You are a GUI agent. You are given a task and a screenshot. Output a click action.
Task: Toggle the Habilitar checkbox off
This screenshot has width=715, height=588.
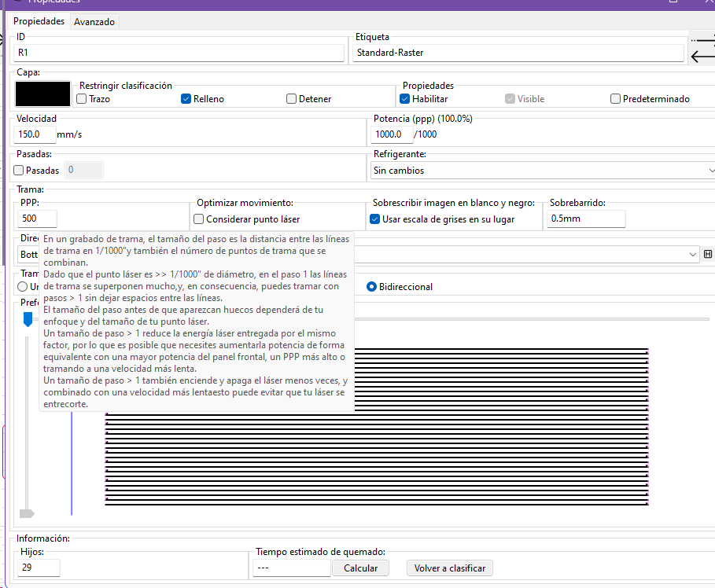click(x=404, y=99)
